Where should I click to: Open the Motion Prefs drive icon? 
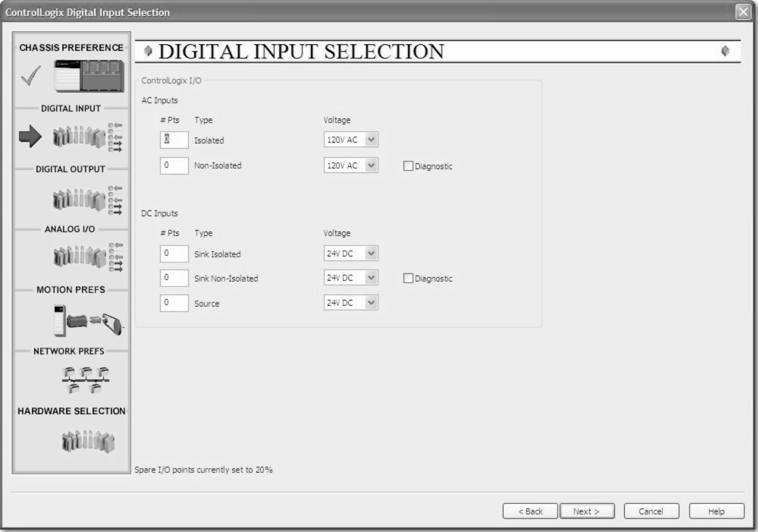point(88,321)
